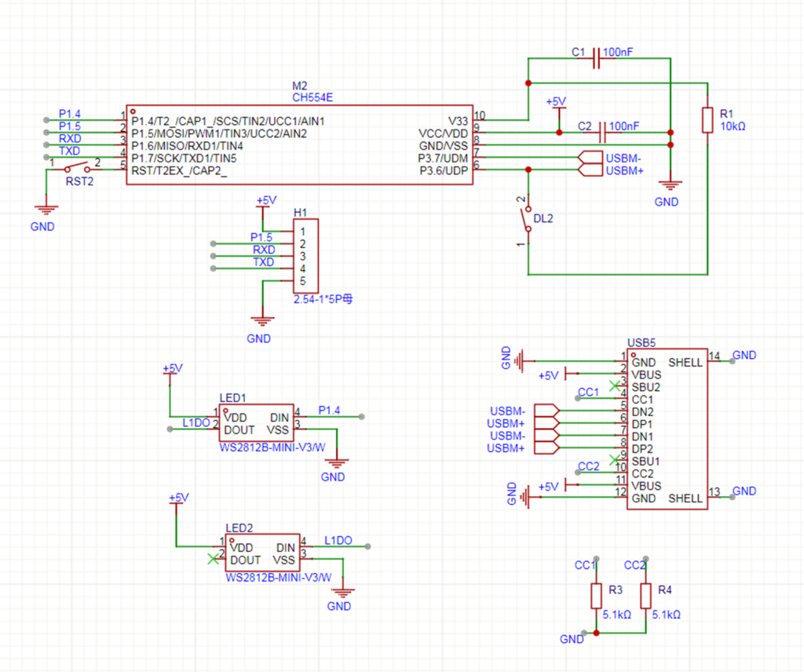Viewport: 804px width, 672px height.
Task: Select the CH554E chip body
Action: (x=298, y=145)
